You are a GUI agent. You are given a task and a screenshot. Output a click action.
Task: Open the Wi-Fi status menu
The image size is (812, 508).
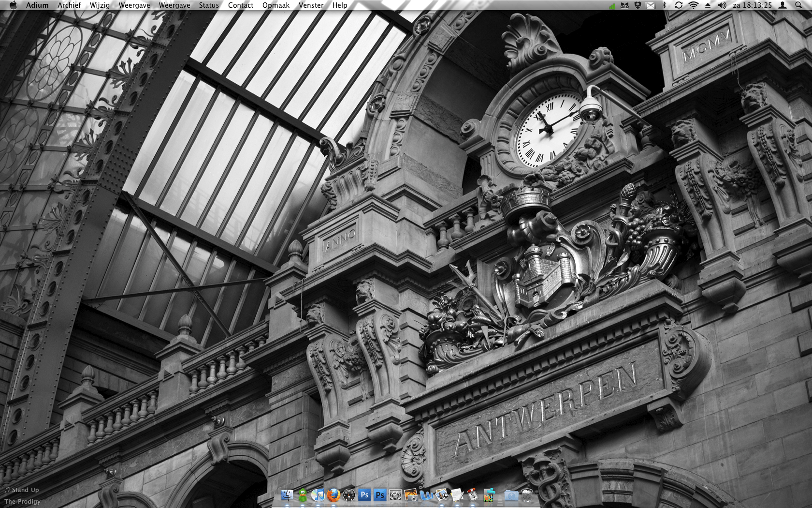(x=693, y=5)
